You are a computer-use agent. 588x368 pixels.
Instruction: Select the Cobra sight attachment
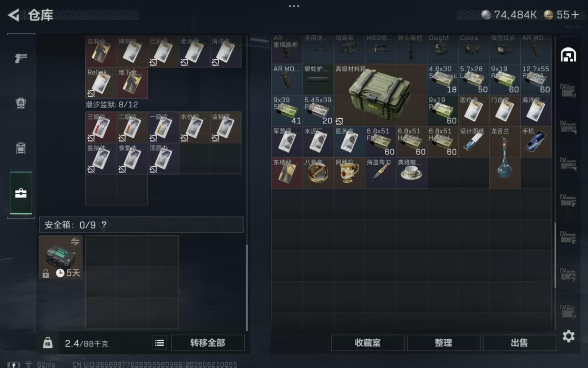point(473,48)
